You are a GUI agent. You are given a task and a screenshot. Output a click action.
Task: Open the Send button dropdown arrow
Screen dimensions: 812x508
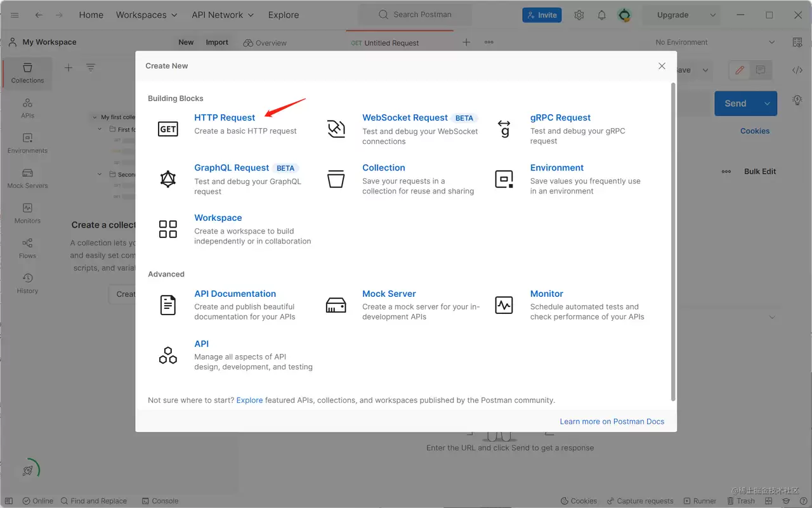[x=767, y=103]
